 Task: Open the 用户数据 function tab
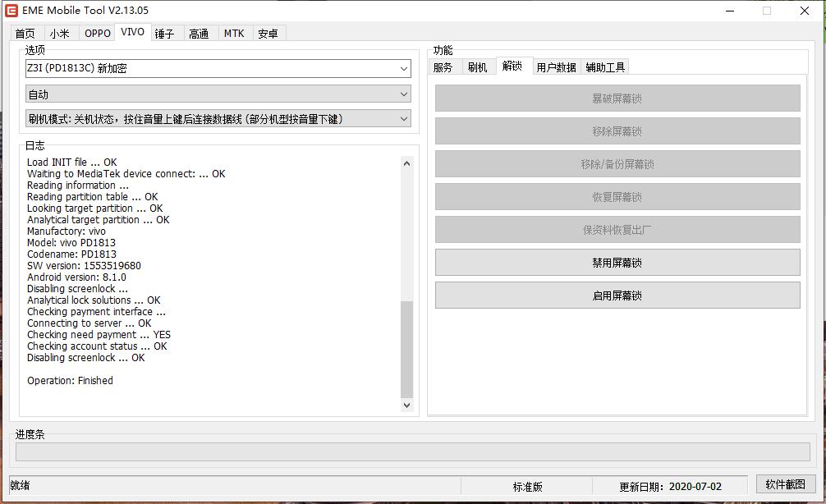[557, 67]
